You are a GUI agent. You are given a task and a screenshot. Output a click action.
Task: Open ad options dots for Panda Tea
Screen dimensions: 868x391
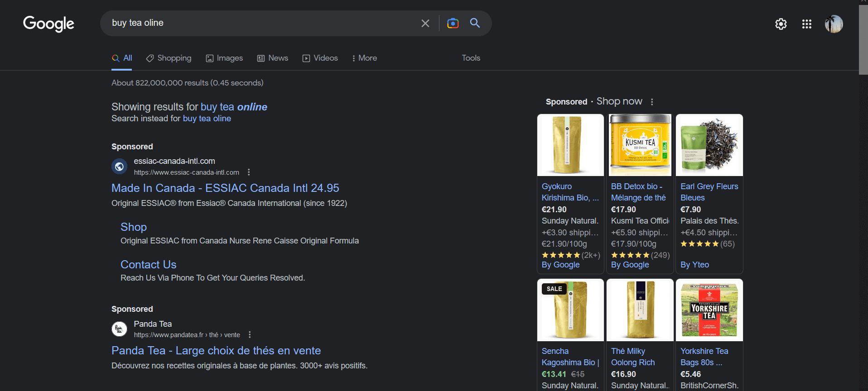click(250, 334)
